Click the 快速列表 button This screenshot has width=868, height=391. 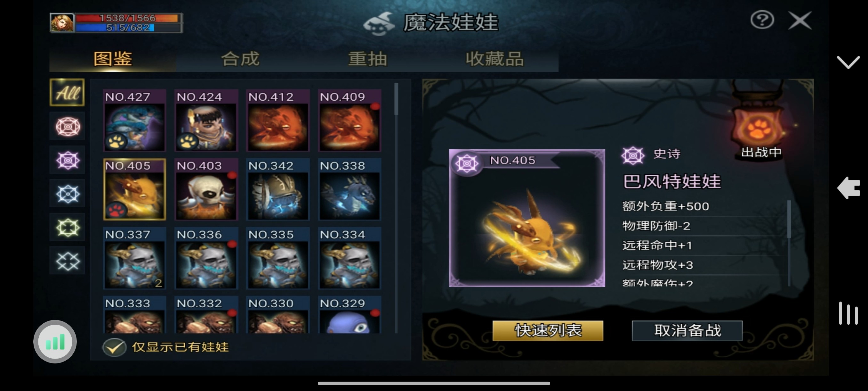pyautogui.click(x=548, y=330)
